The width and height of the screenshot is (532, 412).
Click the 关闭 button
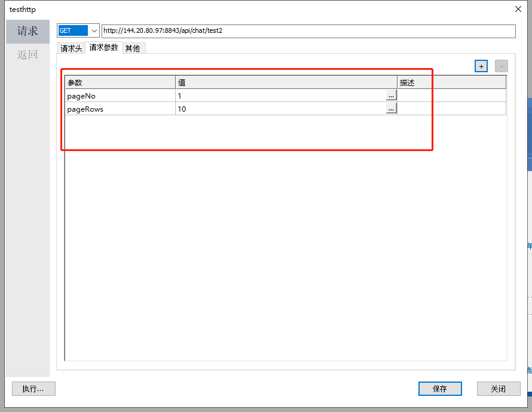[x=498, y=389]
